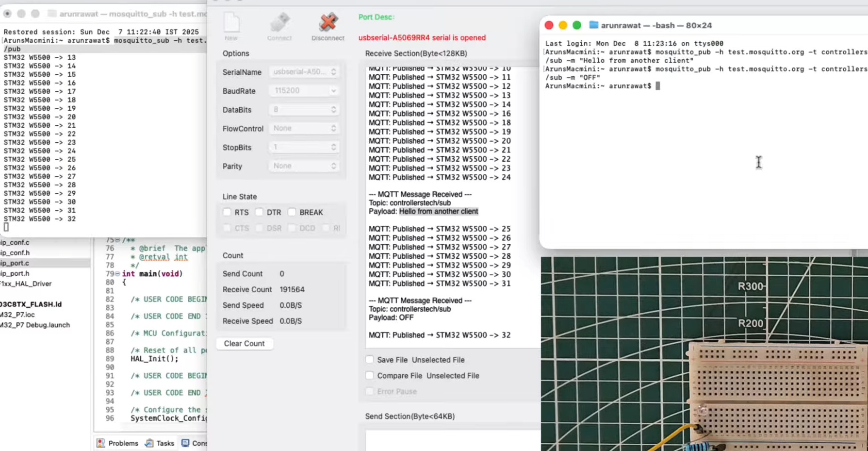The image size is (868, 451).
Task: Click the Tasks view icon
Action: point(149,443)
